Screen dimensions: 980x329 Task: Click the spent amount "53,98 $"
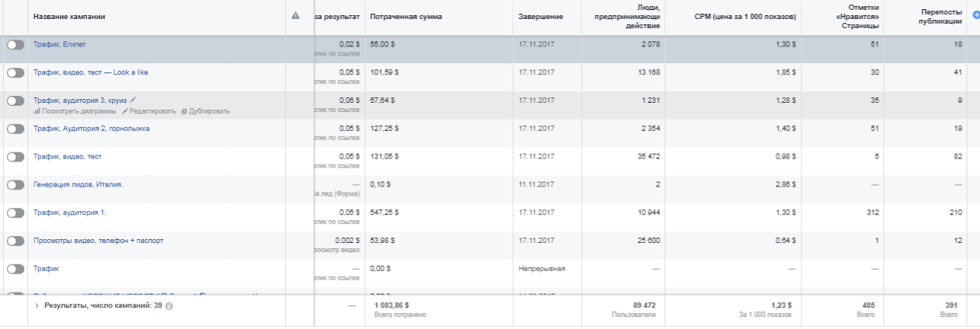click(x=381, y=240)
